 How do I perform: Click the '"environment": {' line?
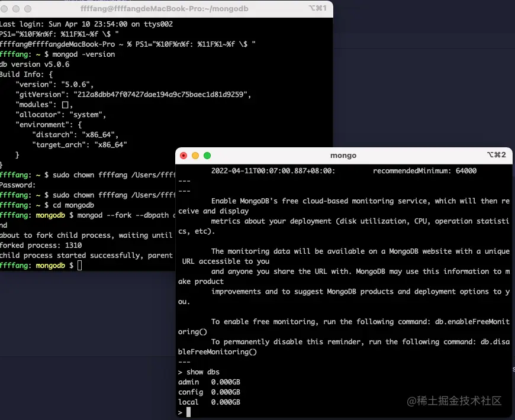coord(49,125)
